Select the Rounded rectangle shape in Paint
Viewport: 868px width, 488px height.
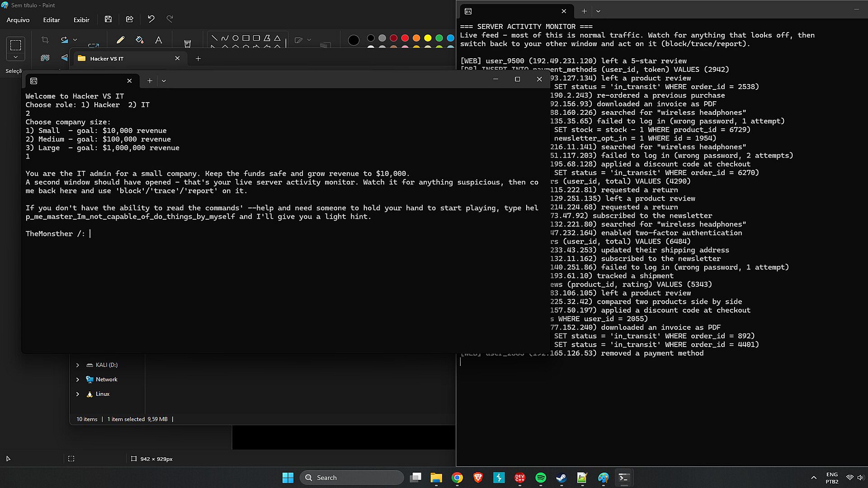(x=256, y=38)
